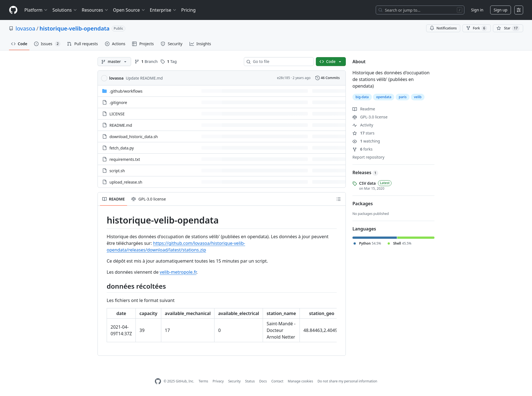The height and width of the screenshot is (396, 532).
Task: Click the file icon beside script.sh
Action: [x=104, y=171]
